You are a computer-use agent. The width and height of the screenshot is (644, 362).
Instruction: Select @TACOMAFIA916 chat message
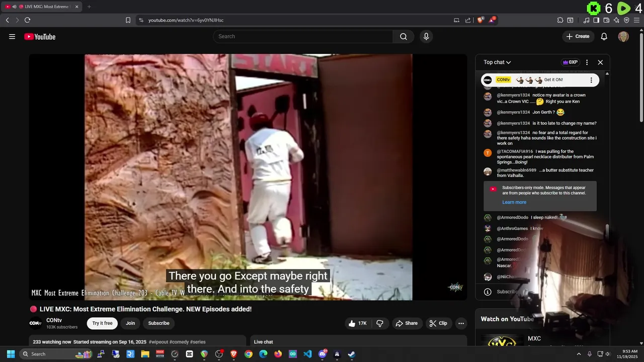click(541, 157)
